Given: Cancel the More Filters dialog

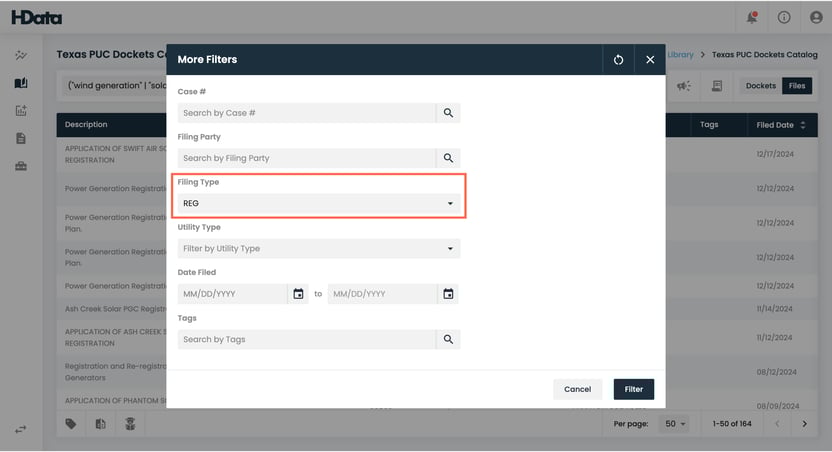Looking at the screenshot, I should (x=577, y=389).
